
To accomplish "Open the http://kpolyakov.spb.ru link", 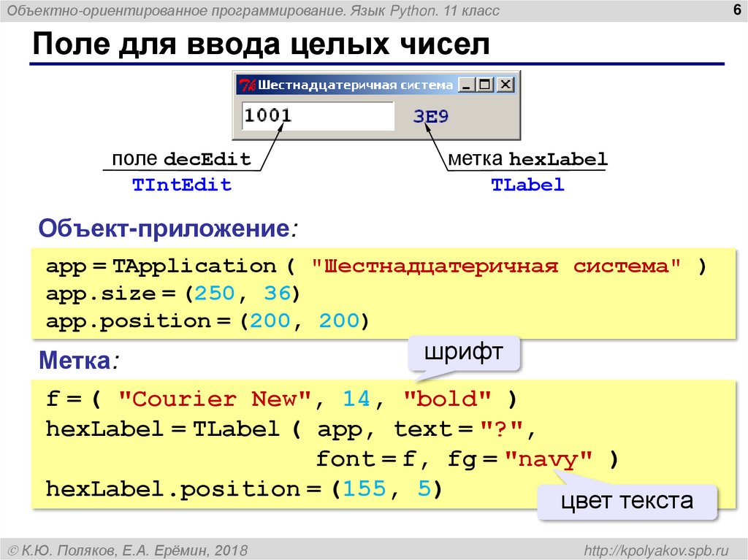I will (657, 551).
